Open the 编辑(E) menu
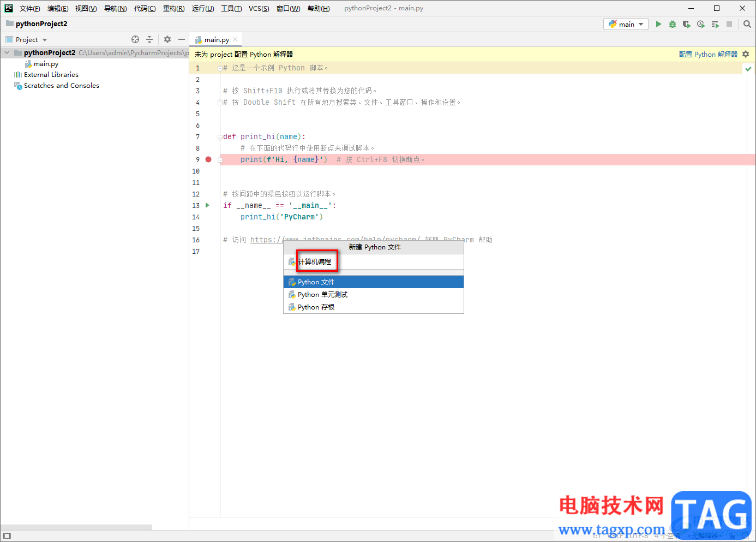This screenshot has height=542, width=756. (58, 8)
